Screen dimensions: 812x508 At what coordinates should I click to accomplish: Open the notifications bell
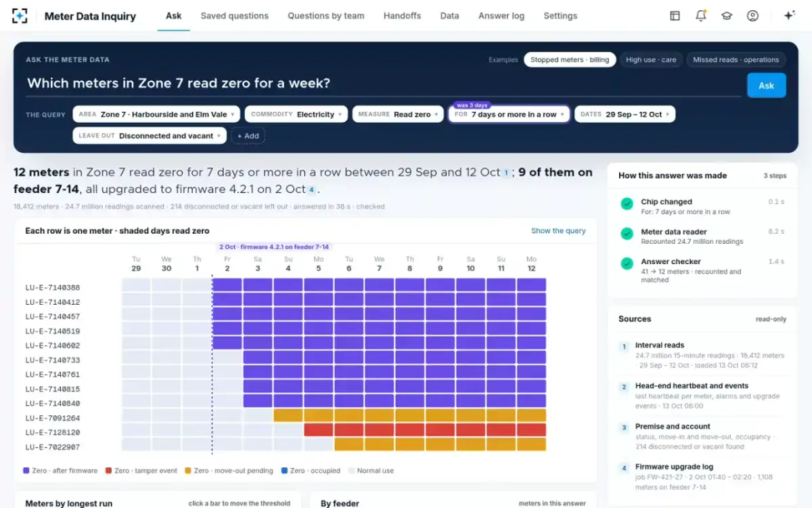coord(701,16)
